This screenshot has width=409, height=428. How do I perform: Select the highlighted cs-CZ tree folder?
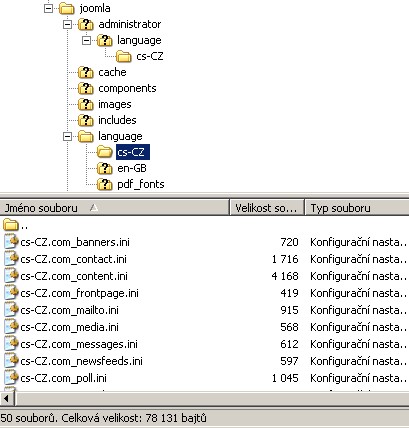133,152
